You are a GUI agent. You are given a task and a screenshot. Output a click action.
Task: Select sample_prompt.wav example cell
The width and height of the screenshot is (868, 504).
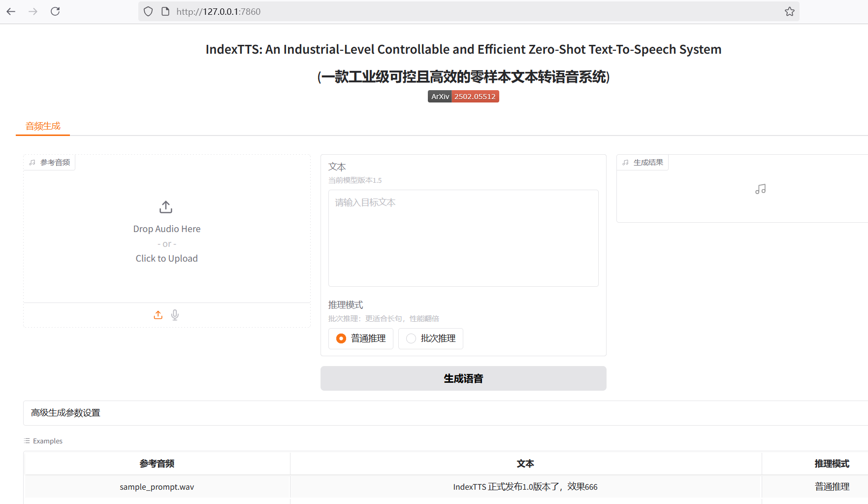(x=157, y=487)
